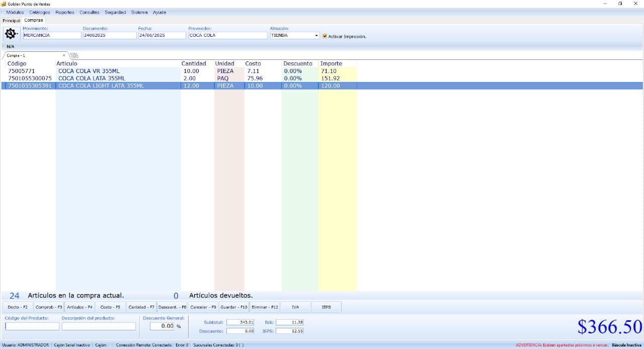Image resolution: width=644 pixels, height=349 pixels.
Task: Click the Unidad column header
Action: tap(225, 63)
